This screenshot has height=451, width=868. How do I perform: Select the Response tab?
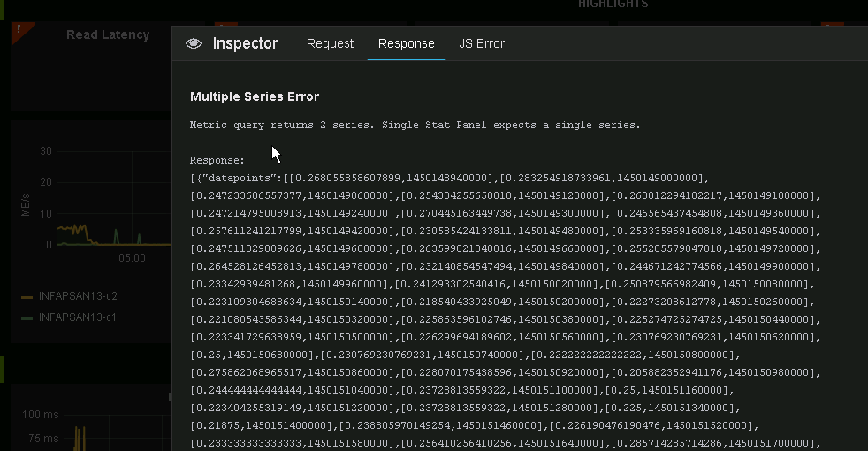pos(406,43)
